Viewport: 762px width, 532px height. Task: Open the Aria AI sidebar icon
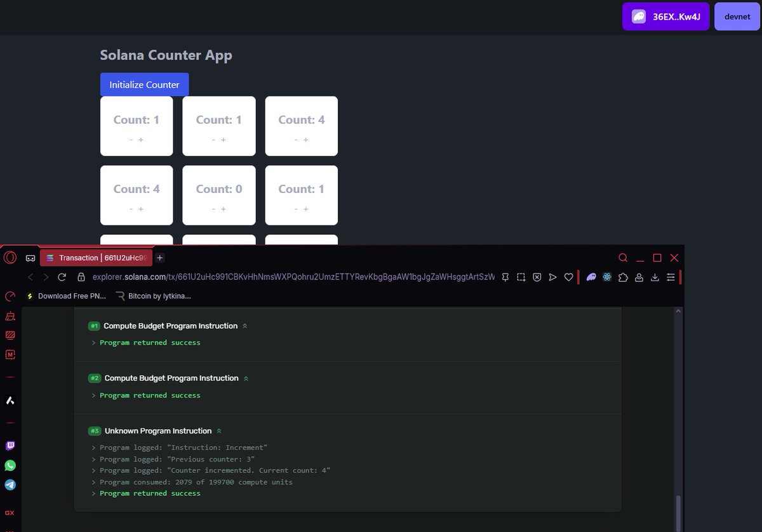click(10, 401)
